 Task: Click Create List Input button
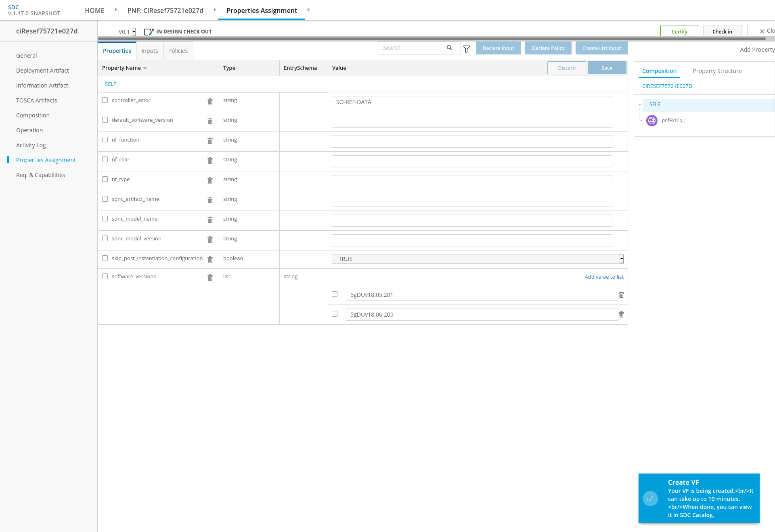(602, 48)
